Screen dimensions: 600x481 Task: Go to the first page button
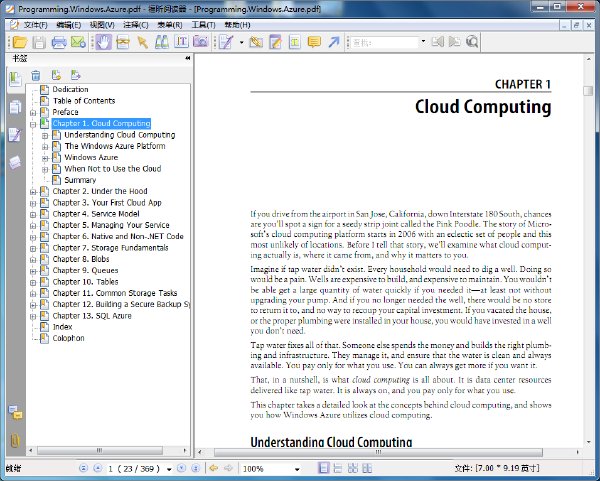tap(83, 468)
